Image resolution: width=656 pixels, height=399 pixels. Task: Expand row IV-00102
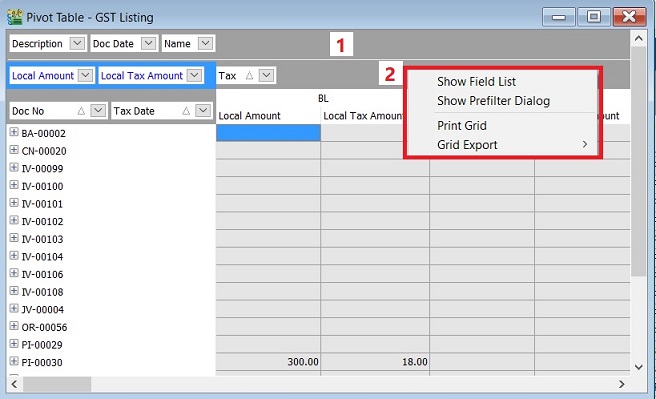14,220
